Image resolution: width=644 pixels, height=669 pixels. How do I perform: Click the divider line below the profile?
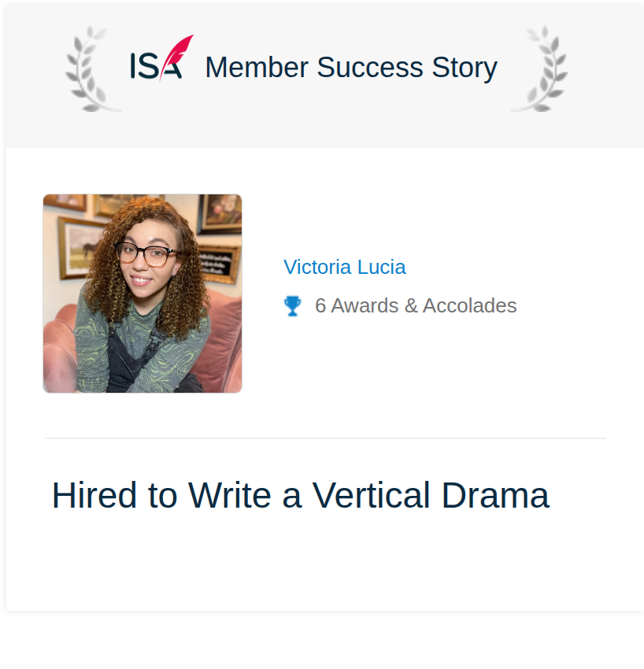325,438
